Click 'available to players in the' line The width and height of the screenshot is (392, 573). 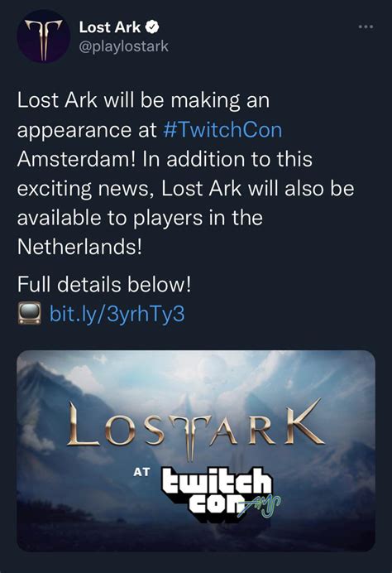coord(140,218)
